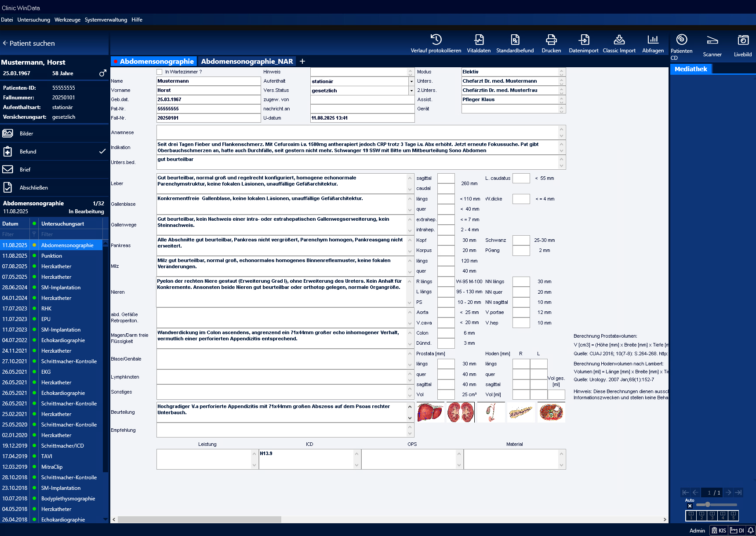Click the form's horizontal scrollbar right arrow
Viewport: 756px width, 536px height.
(665, 519)
